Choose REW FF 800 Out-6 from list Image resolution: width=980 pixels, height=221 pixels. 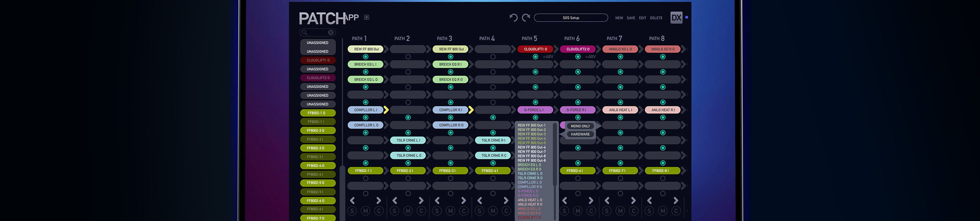tap(532, 147)
